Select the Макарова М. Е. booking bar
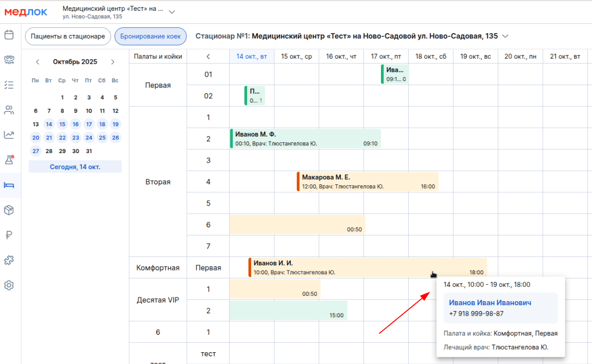Image resolution: width=592 pixels, height=364 pixels. (x=368, y=182)
